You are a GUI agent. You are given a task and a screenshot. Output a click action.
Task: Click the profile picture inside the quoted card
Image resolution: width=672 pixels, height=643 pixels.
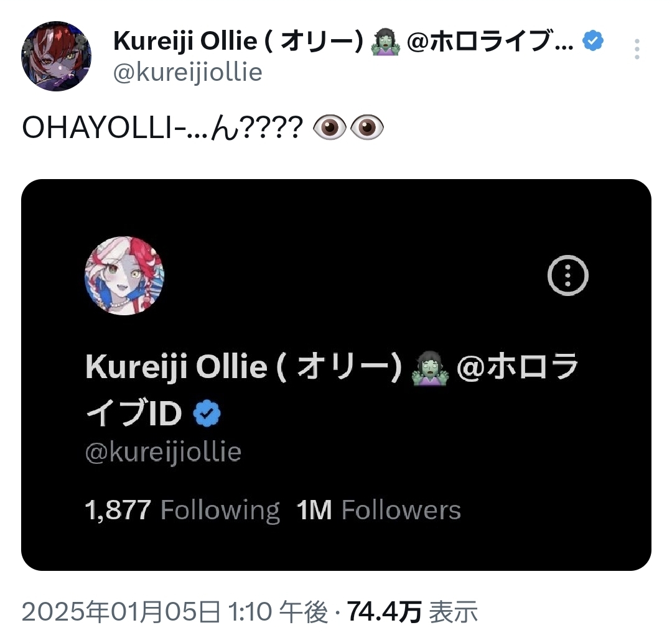click(x=124, y=277)
